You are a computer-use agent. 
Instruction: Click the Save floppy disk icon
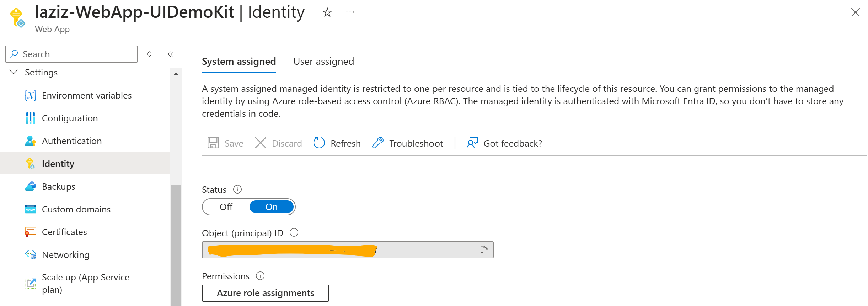tap(213, 143)
